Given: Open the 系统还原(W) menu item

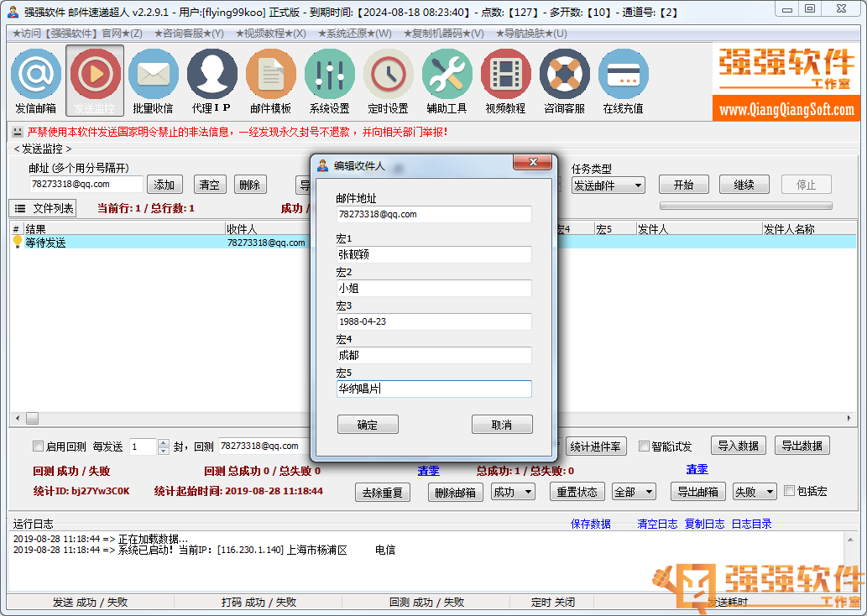Looking at the screenshot, I should 354,34.
